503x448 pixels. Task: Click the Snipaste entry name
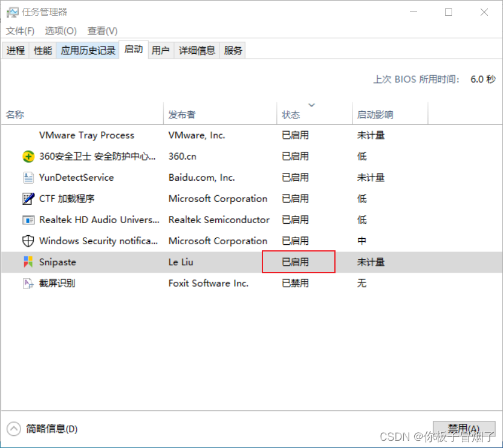58,262
